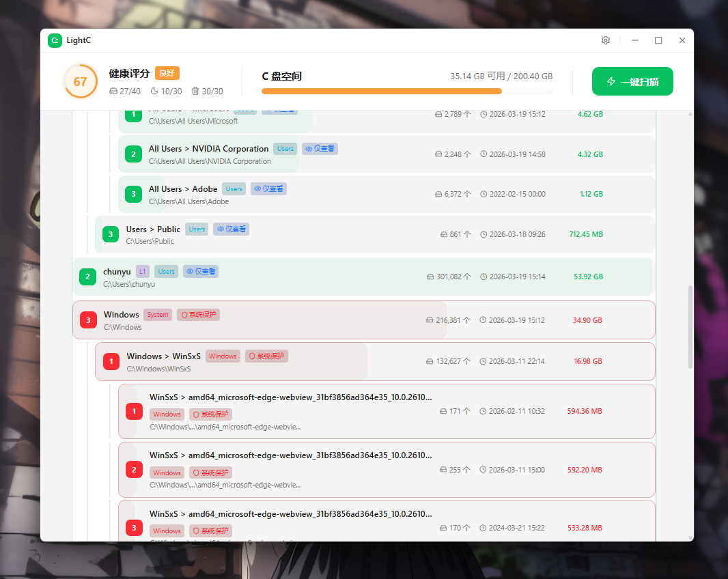Expand the Users > Public folder row

coord(375,234)
